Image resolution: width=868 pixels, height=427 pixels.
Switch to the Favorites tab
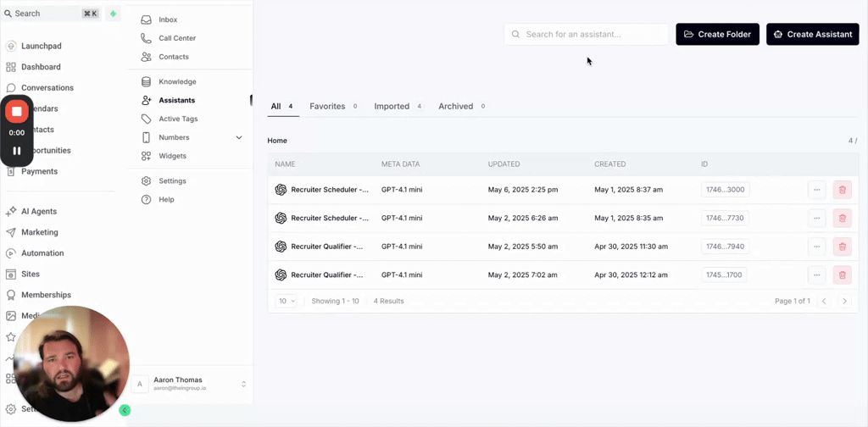334,106
